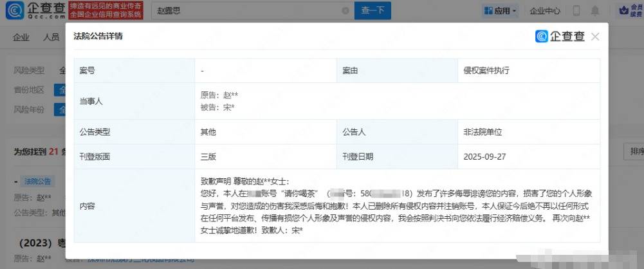Open the 排序 sort dropdown
The width and height of the screenshot is (644, 269).
633,151
